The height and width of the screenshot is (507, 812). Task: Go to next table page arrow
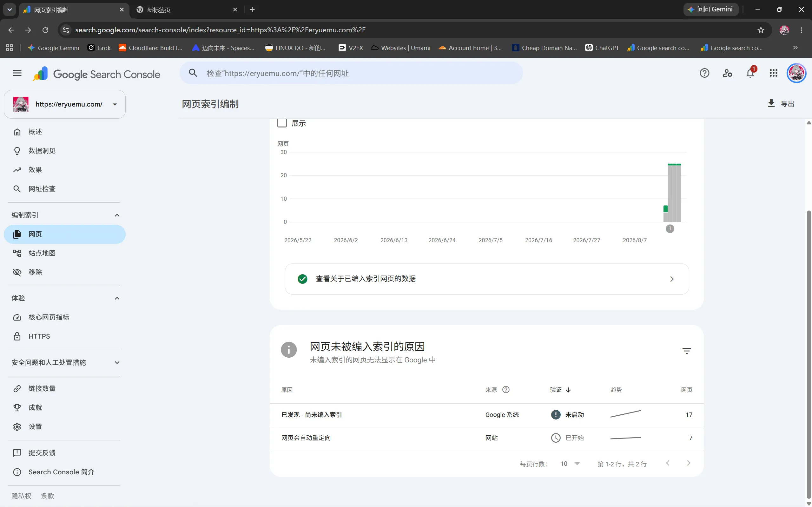(x=689, y=463)
